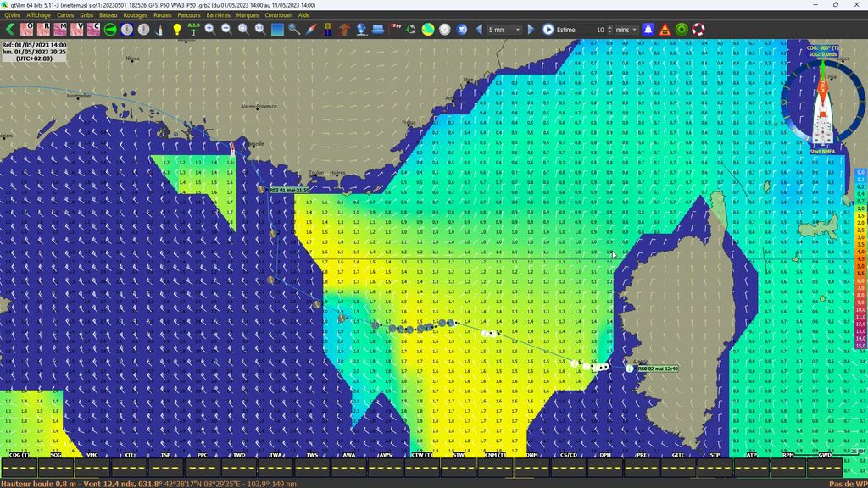Select the chart layer icon marked V
Screen dimensions: 868x488
tap(76, 30)
